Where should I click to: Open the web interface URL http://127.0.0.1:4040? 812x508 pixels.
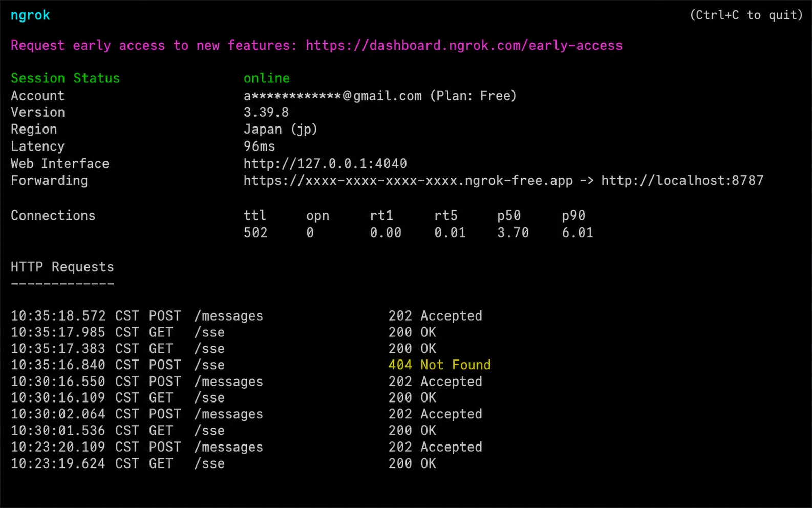pos(325,164)
